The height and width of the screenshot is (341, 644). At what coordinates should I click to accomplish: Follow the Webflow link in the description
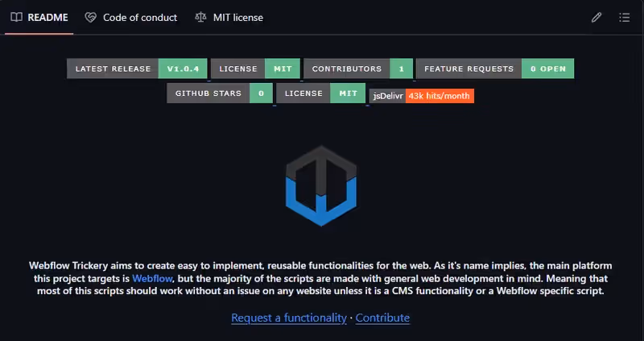pyautogui.click(x=152, y=278)
